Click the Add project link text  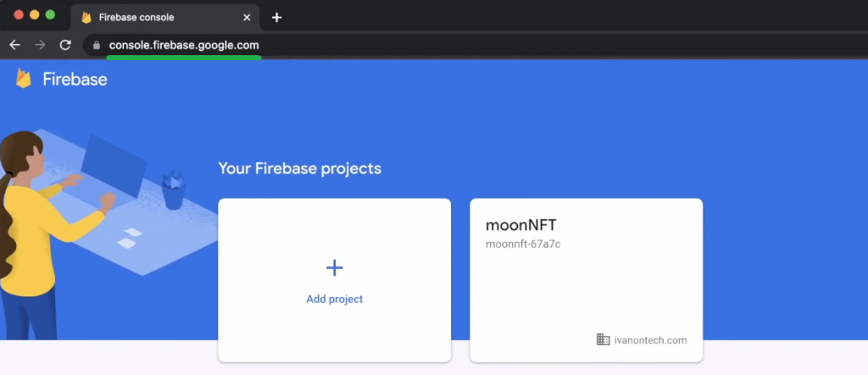pyautogui.click(x=334, y=299)
